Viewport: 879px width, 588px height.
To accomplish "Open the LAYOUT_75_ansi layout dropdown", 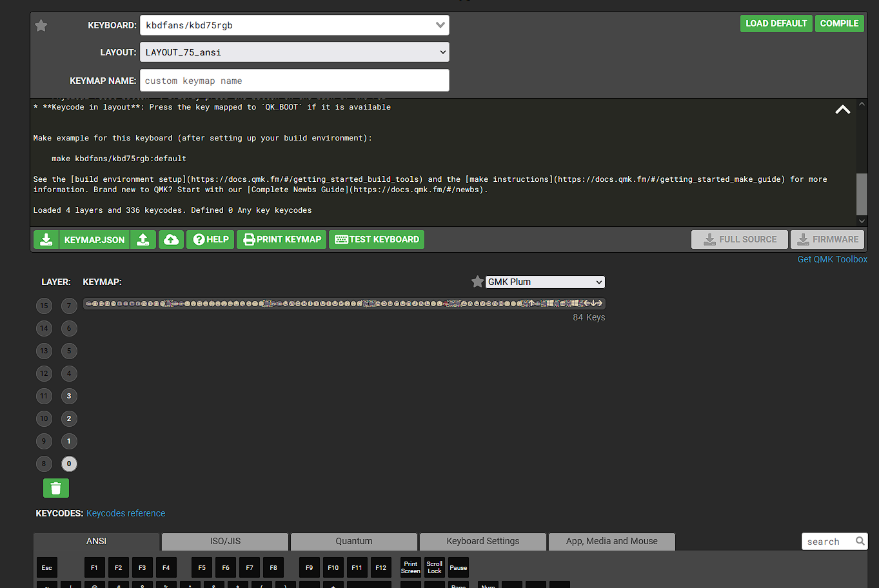I will 294,52.
